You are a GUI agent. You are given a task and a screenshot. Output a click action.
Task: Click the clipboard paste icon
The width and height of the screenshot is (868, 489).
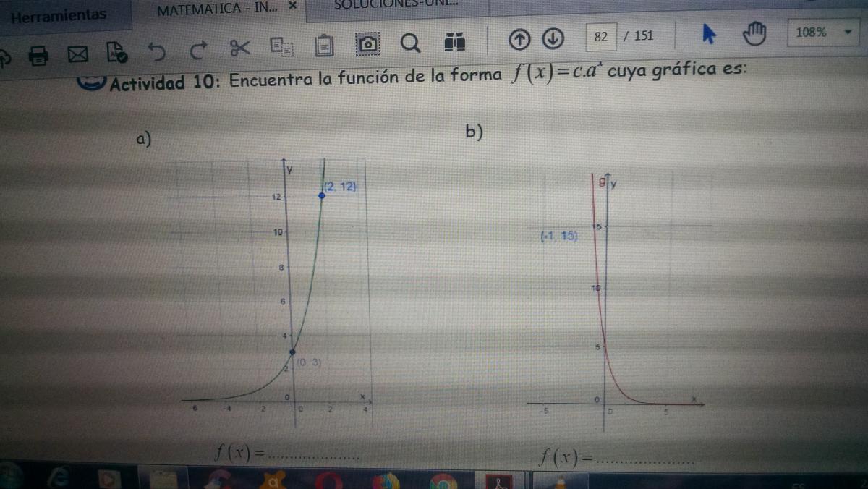coord(323,46)
